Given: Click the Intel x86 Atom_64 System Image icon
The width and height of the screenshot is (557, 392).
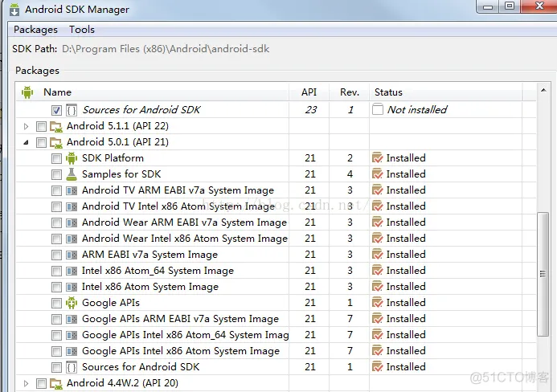Looking at the screenshot, I should click(x=72, y=272).
